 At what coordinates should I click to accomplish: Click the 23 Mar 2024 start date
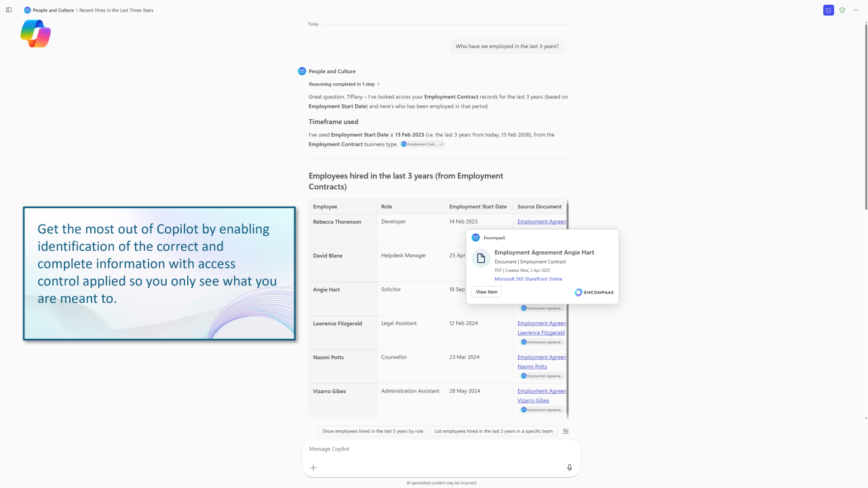[465, 357]
